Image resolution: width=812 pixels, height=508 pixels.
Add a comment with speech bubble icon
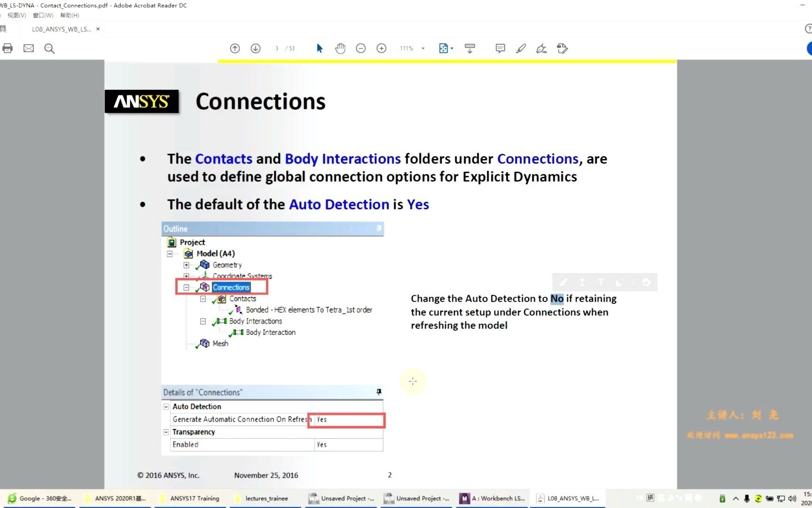tap(500, 48)
